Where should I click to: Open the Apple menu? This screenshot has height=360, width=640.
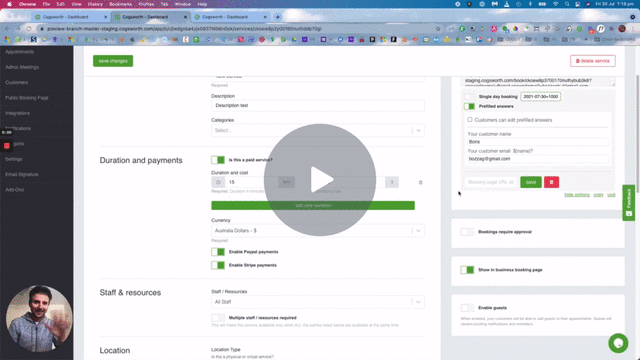9,4
